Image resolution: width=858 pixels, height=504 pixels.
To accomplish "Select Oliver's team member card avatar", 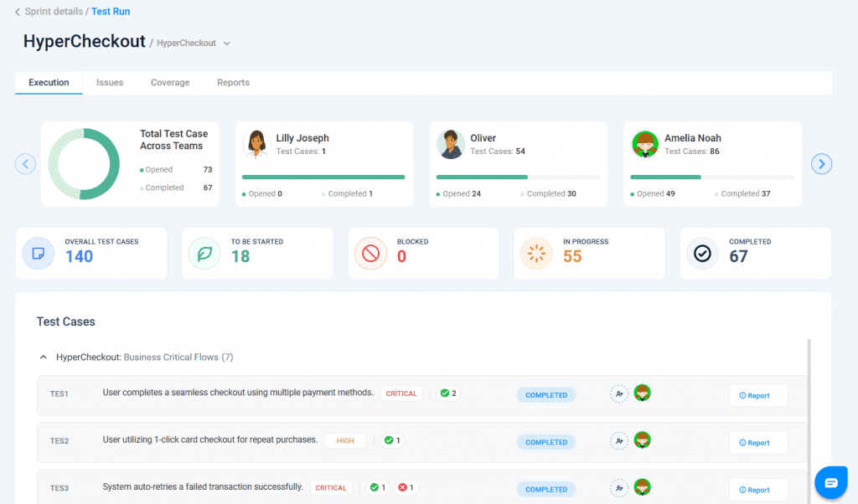I will [450, 144].
